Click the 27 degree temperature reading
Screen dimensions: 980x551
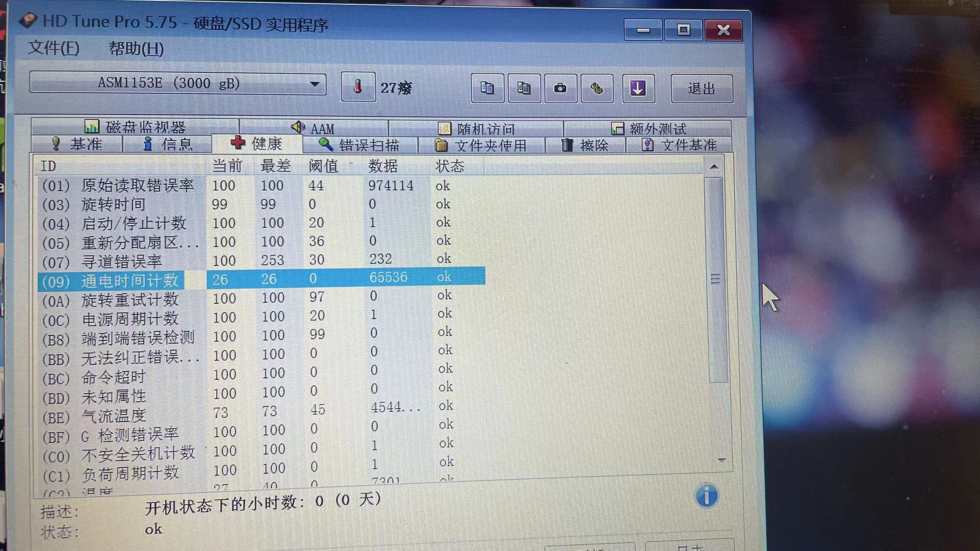[x=396, y=88]
